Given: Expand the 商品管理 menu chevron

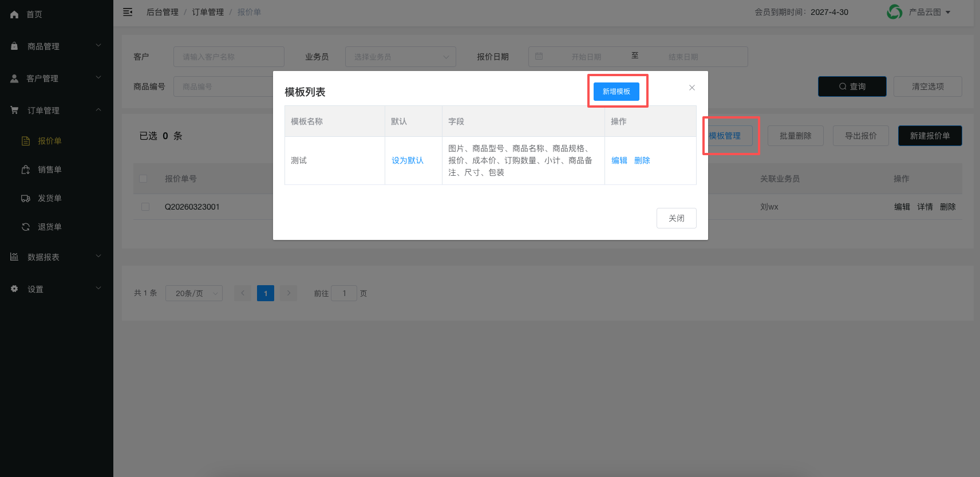Looking at the screenshot, I should (x=98, y=45).
